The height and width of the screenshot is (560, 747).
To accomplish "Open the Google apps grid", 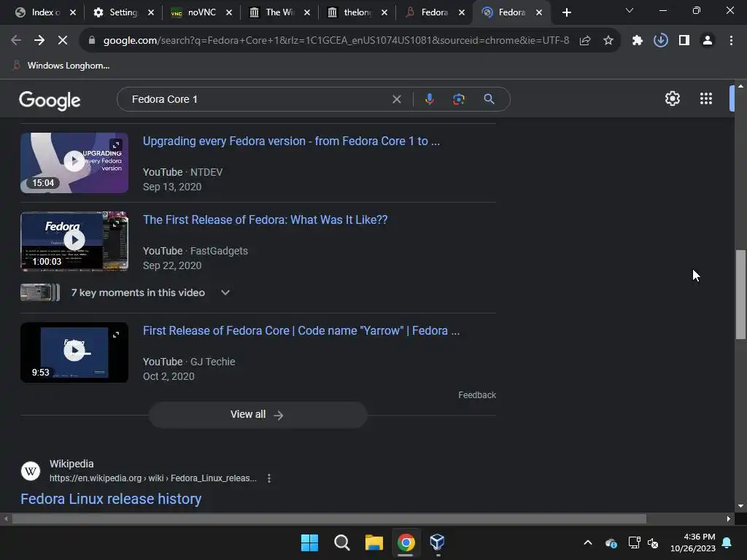I will point(706,98).
